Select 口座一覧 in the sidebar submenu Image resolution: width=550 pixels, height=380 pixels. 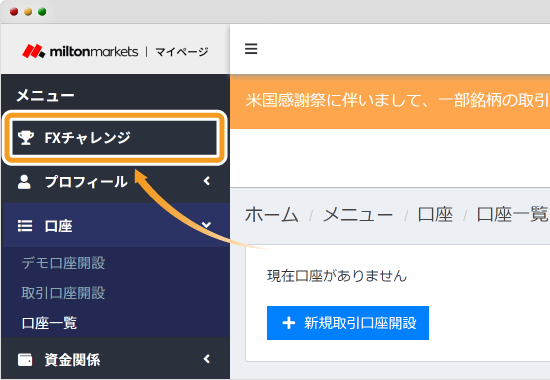(x=49, y=323)
